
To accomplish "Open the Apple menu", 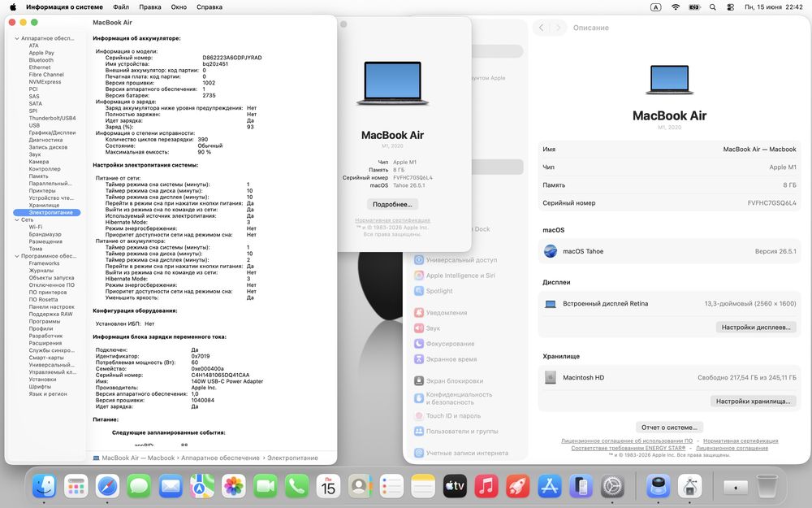I will pyautogui.click(x=13, y=7).
